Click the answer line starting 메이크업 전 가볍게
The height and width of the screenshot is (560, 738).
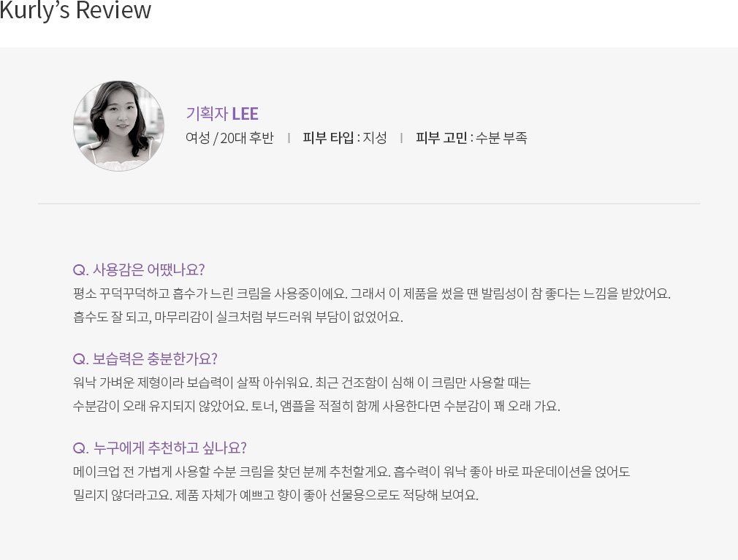[351, 472]
